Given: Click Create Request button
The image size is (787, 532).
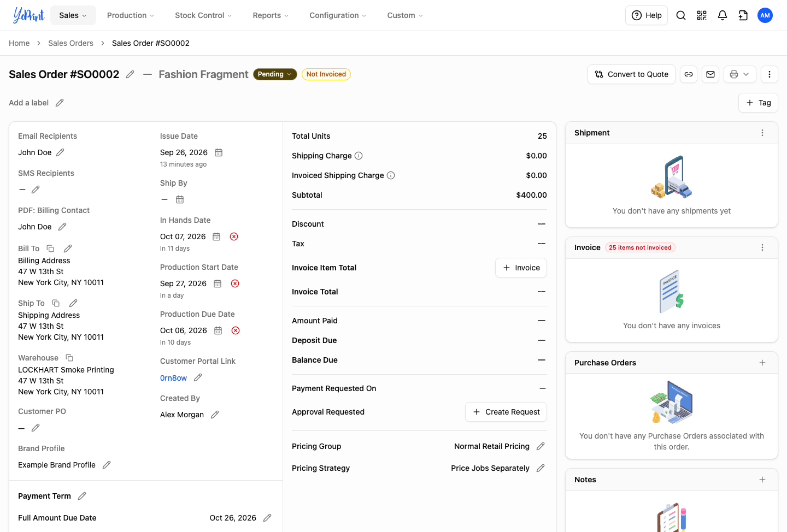Looking at the screenshot, I should click(506, 412).
